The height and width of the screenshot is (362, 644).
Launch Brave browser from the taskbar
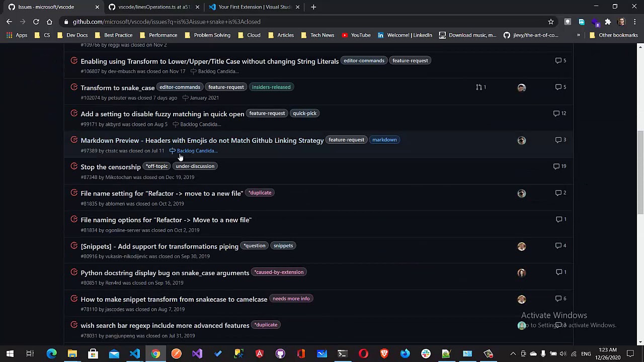click(x=384, y=354)
